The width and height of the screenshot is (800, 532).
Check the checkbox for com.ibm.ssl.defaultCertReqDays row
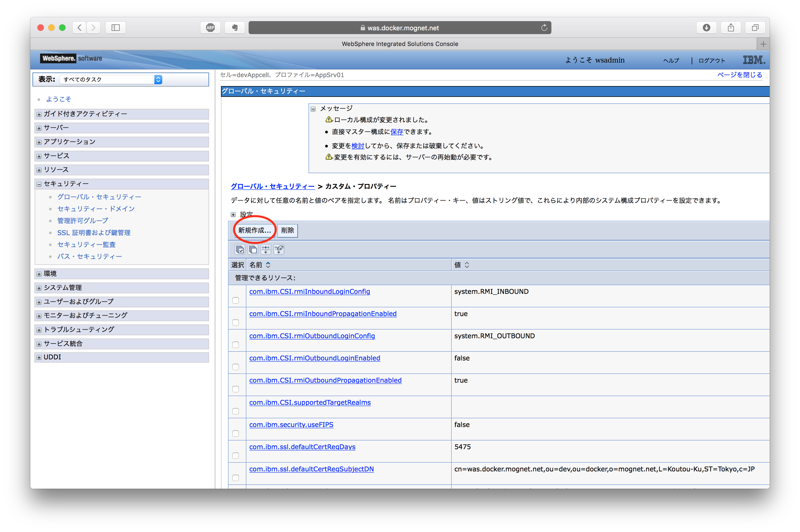pyautogui.click(x=236, y=456)
